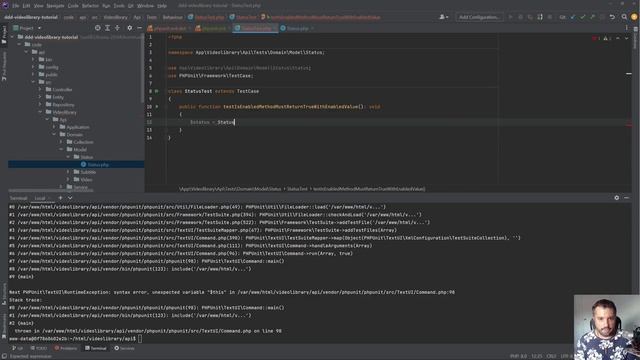Expand the Video folder

click(68, 180)
